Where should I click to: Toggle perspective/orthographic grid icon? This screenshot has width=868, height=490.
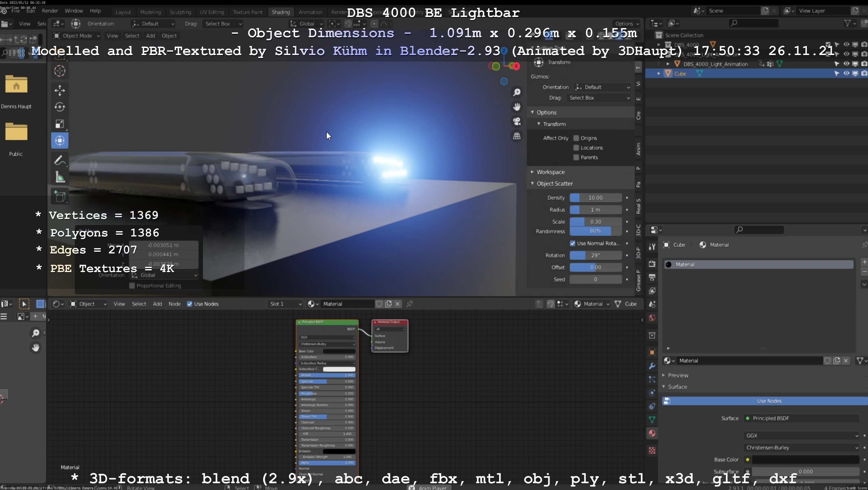pos(516,136)
